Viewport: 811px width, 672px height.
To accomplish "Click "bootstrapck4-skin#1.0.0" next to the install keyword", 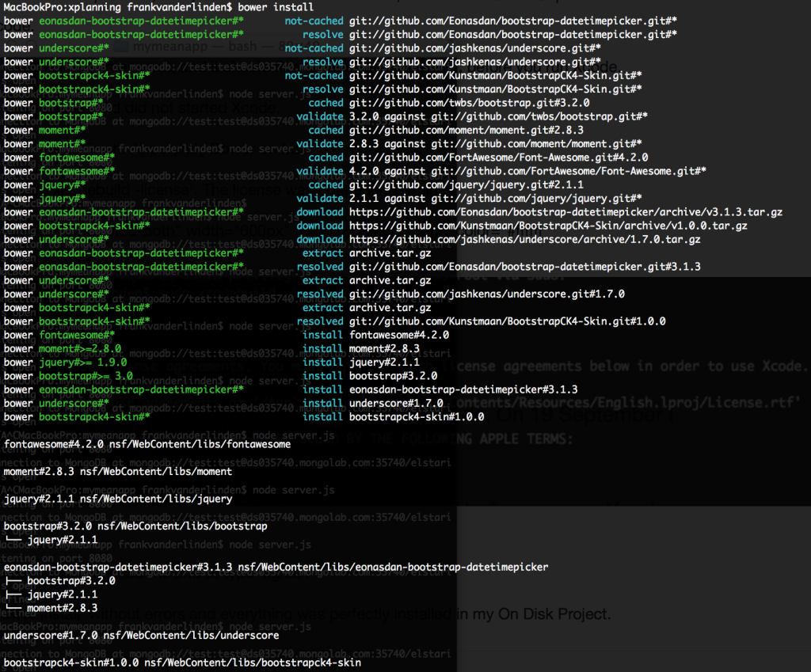I will [x=417, y=417].
